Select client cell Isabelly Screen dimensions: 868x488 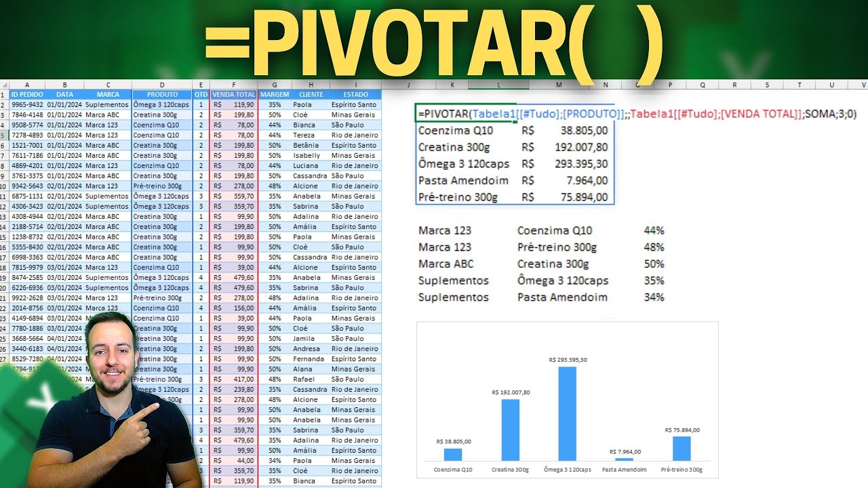(x=311, y=156)
